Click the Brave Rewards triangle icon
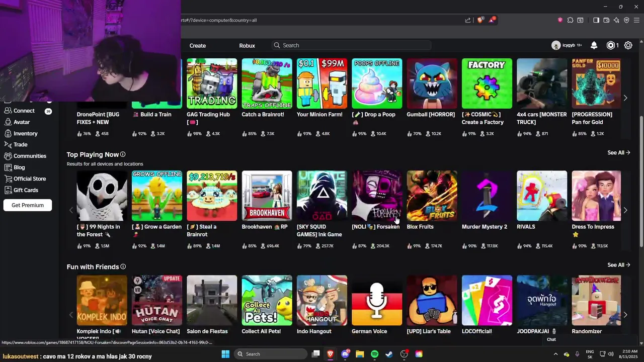Screen dimensions: 644x362 pos(492,20)
